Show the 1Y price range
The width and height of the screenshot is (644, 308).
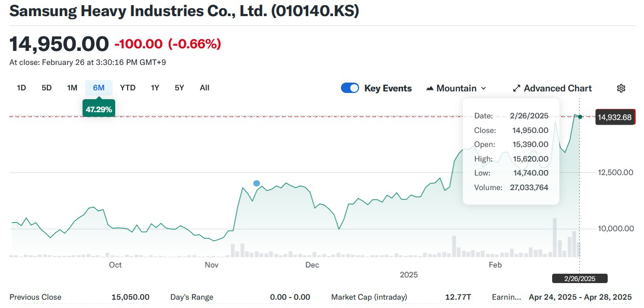pyautogui.click(x=155, y=88)
